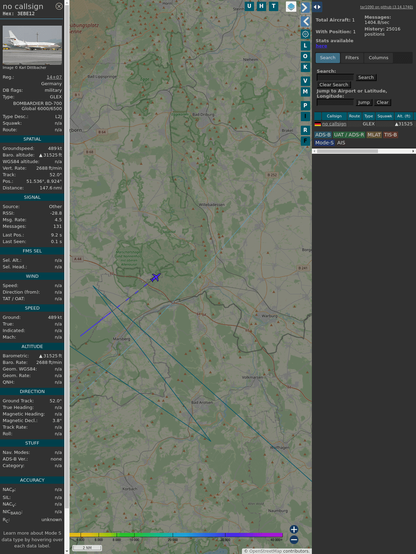The height and width of the screenshot is (554, 416).
Task: Click the T map button
Action: click(273, 6)
